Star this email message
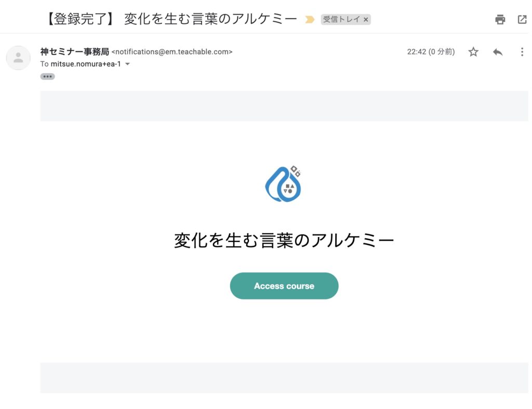 click(x=473, y=52)
